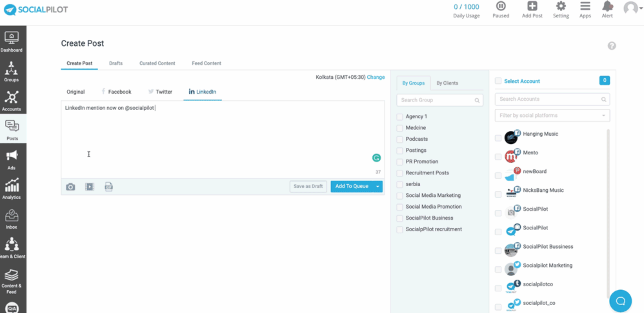Image resolution: width=644 pixels, height=313 pixels.
Task: Check the Social Media Marketing group
Action: point(400,196)
